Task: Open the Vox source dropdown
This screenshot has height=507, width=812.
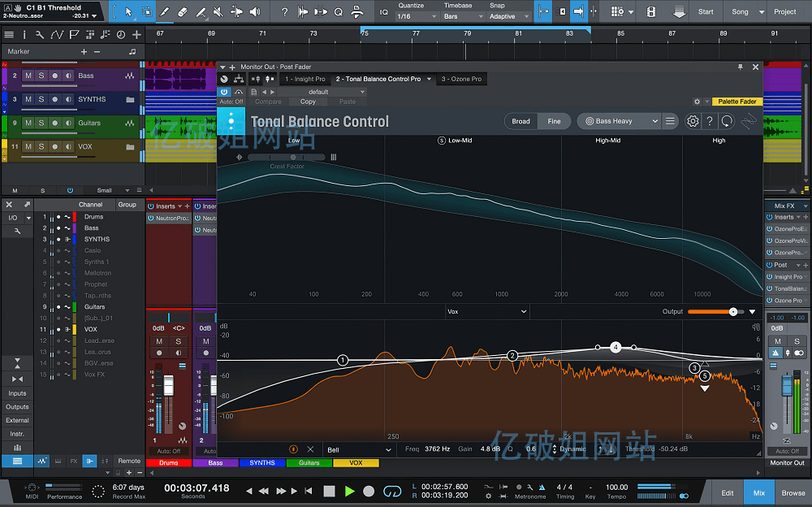Action: pyautogui.click(x=487, y=311)
